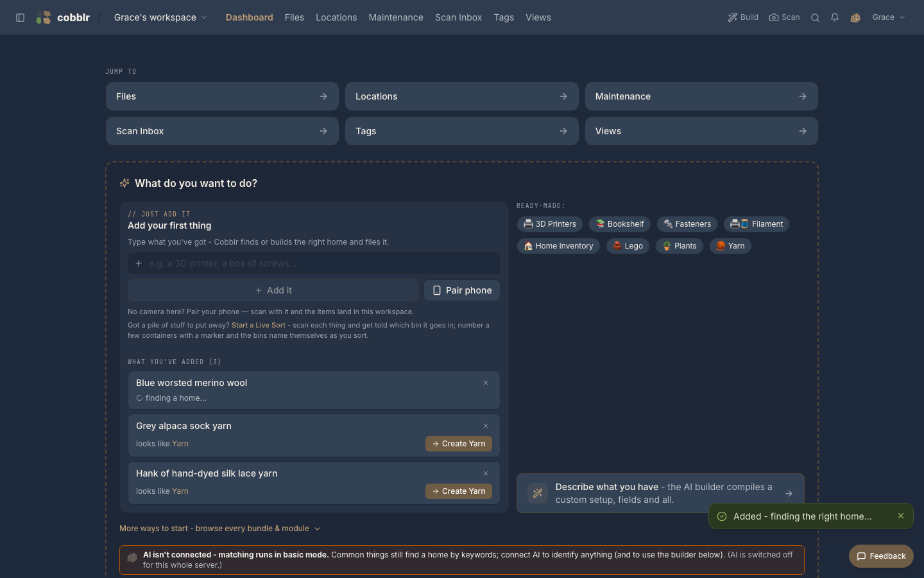Click the Add it button
Image resolution: width=924 pixels, height=578 pixels.
click(x=273, y=290)
